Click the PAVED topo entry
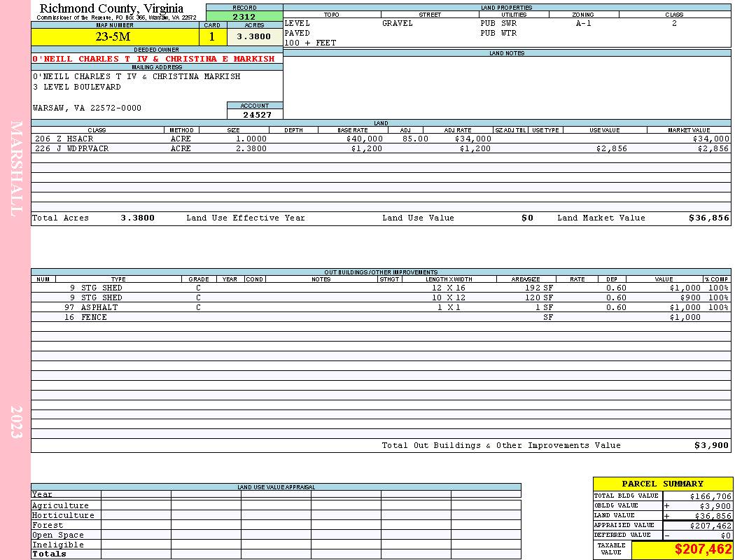 (x=297, y=33)
